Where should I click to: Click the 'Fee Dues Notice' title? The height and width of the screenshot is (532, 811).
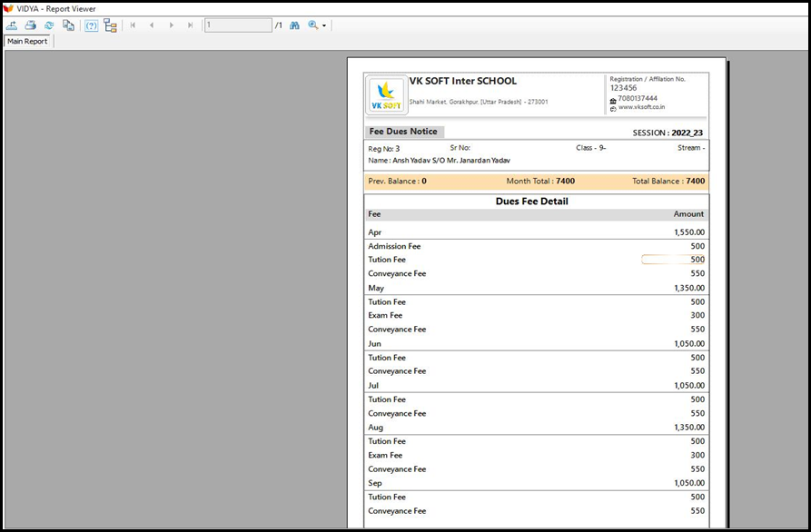403,132
